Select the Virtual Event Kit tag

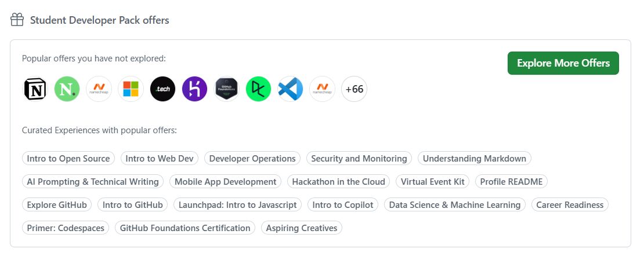pos(432,182)
